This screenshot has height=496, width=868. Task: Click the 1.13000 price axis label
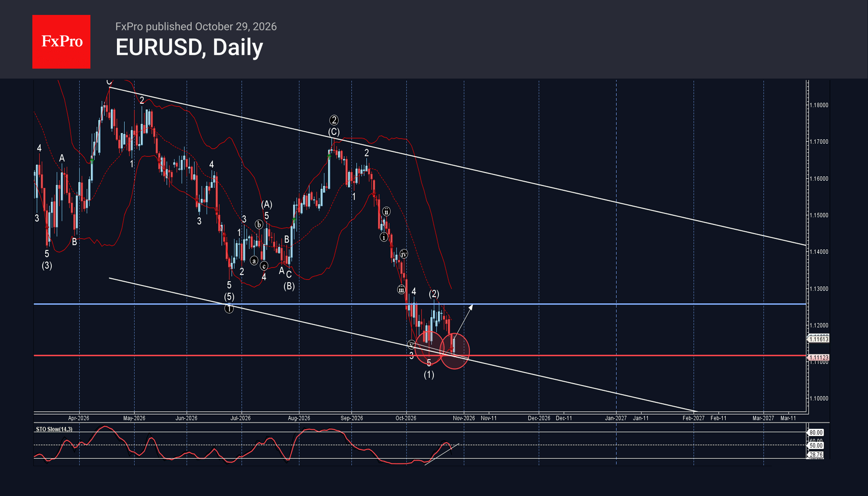coord(819,289)
